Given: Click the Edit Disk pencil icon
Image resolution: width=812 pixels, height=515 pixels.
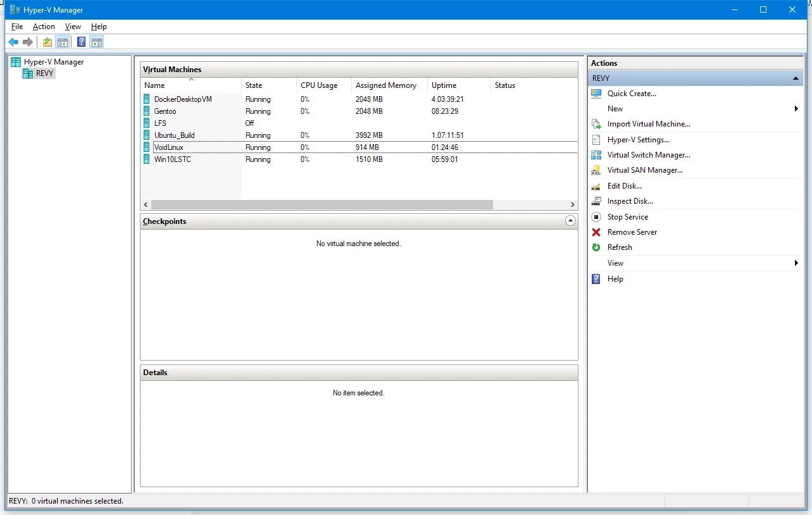Looking at the screenshot, I should pos(596,186).
